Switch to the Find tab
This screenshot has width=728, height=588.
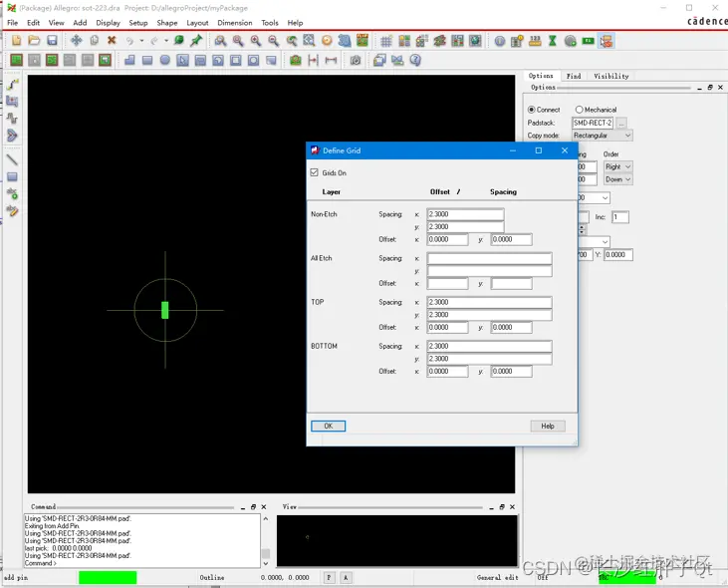pyautogui.click(x=574, y=76)
